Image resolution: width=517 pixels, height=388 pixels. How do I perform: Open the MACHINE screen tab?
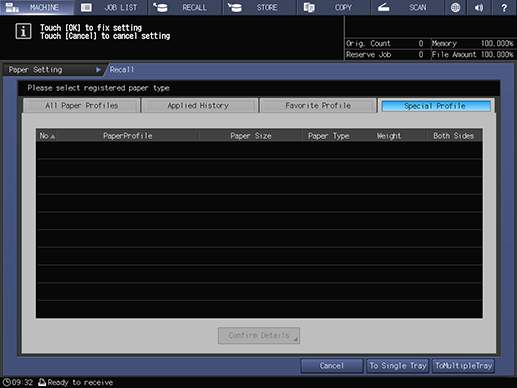click(x=37, y=7)
